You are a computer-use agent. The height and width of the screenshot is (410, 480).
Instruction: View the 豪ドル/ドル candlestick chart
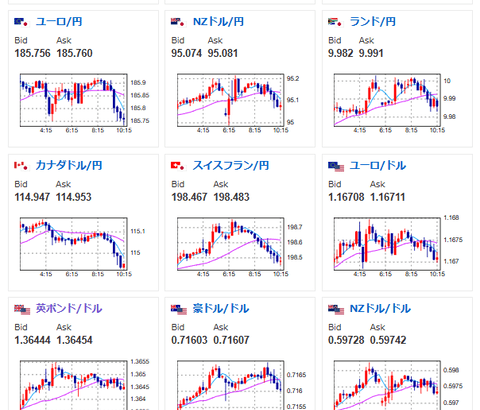tap(239, 385)
